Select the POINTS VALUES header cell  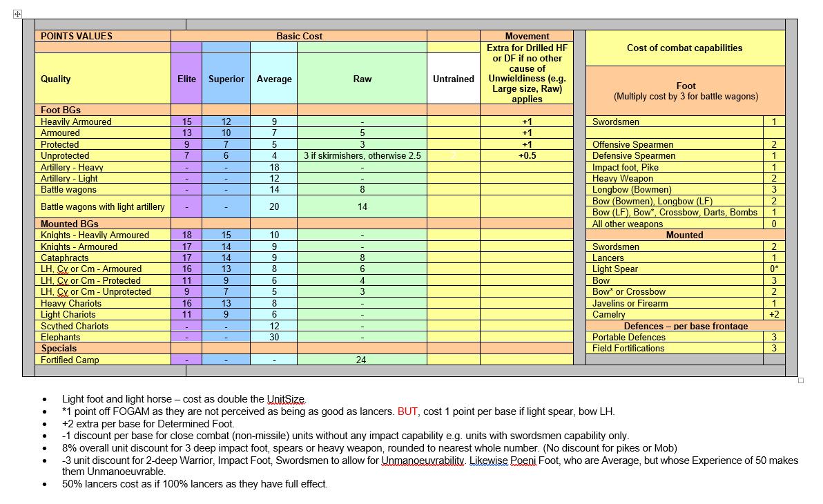77,36
